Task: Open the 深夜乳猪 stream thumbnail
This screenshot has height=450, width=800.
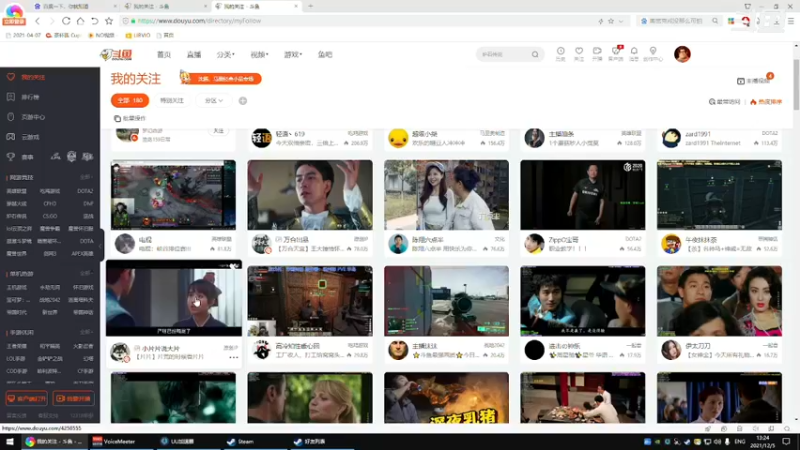Action: pos(446,397)
